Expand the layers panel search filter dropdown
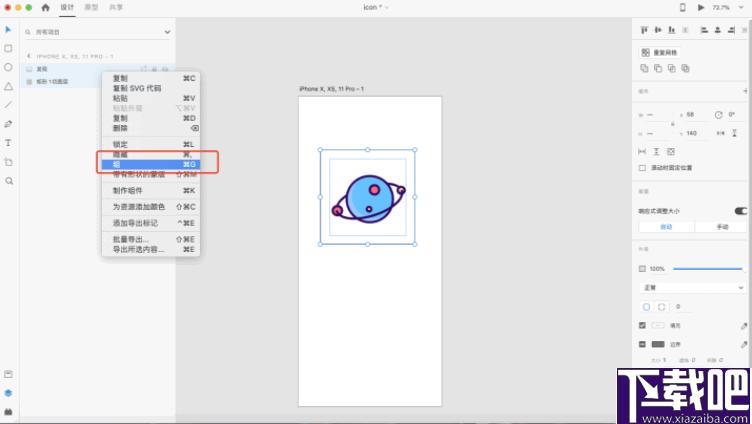Image resolution: width=752 pixels, height=424 pixels. click(x=167, y=32)
